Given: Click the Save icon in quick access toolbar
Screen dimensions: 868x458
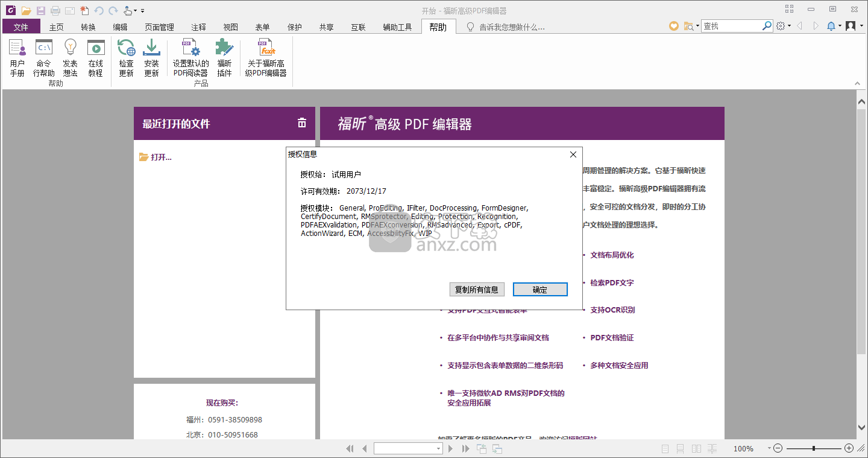Looking at the screenshot, I should [41, 11].
